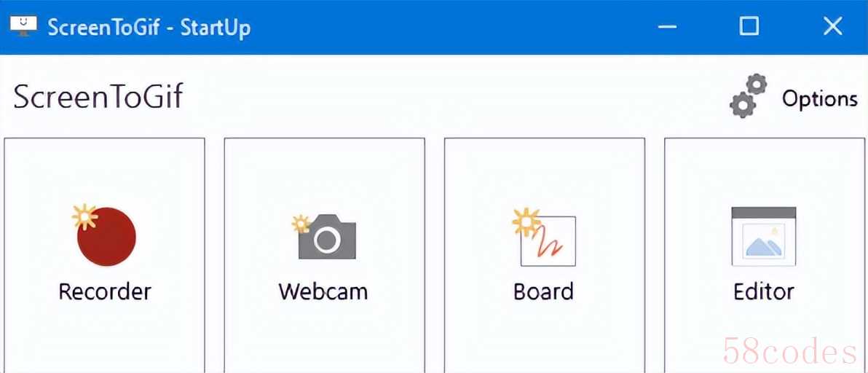Open the Editor picture window icon

click(x=763, y=237)
